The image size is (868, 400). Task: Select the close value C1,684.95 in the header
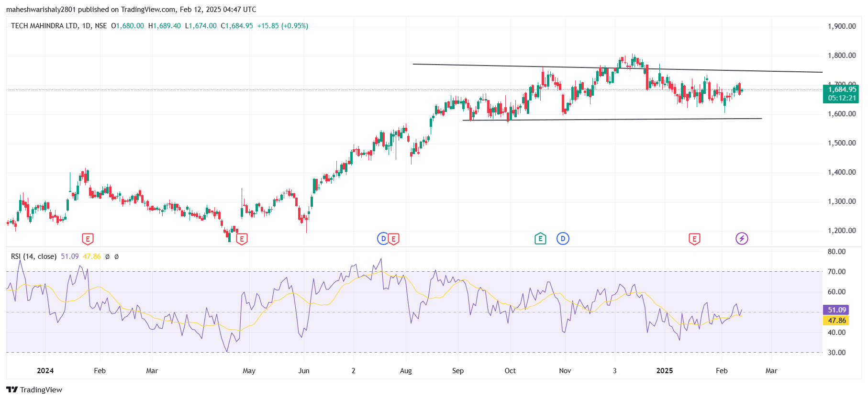(237, 26)
